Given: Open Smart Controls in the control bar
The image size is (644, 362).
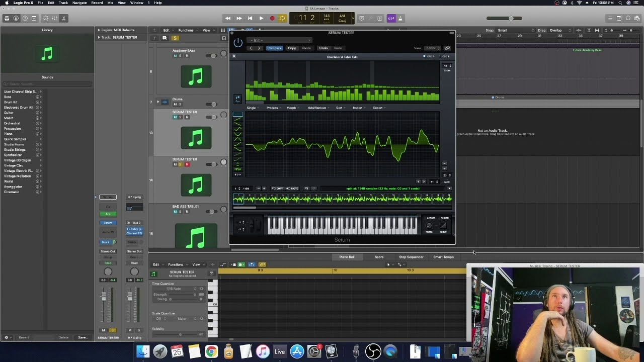Looking at the screenshot, I should click(46, 18).
